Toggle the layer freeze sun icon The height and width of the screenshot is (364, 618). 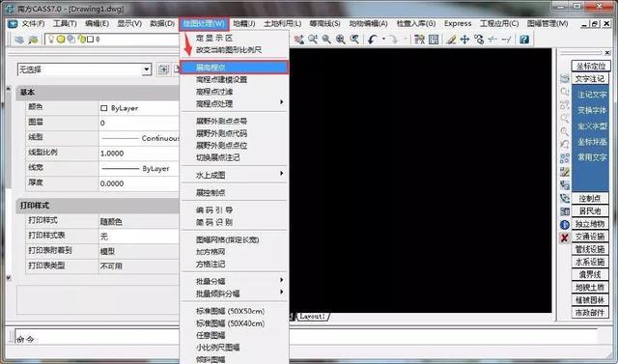click(x=60, y=39)
